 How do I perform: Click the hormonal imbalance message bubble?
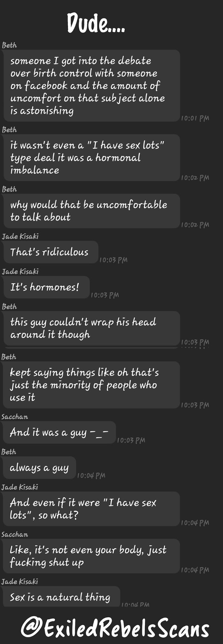pyautogui.click(x=91, y=157)
